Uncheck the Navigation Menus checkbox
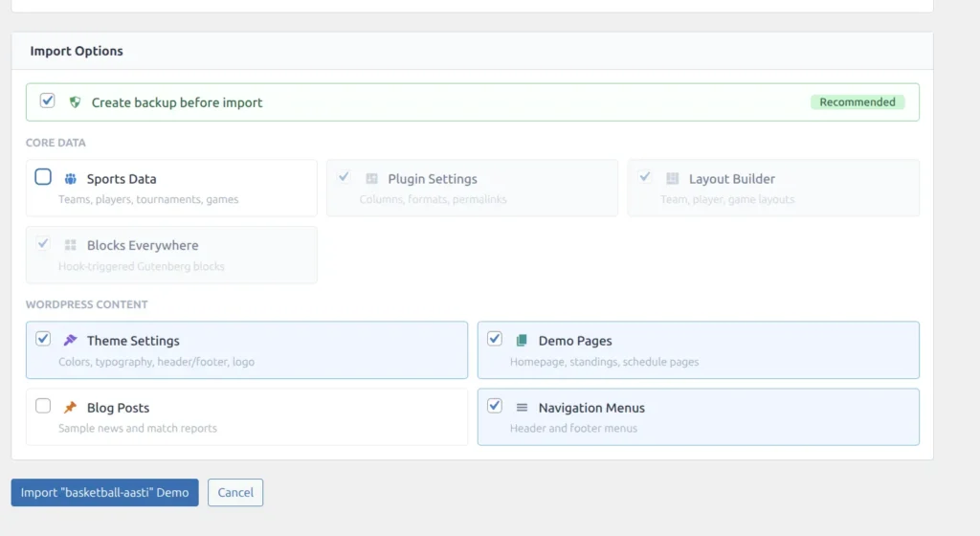Screen dimensions: 980x536 (x=495, y=406)
